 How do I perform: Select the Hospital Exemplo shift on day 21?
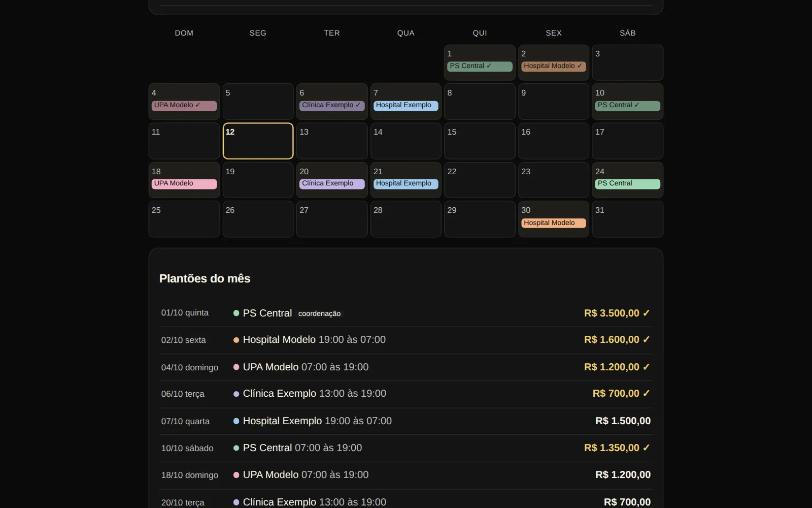click(406, 183)
